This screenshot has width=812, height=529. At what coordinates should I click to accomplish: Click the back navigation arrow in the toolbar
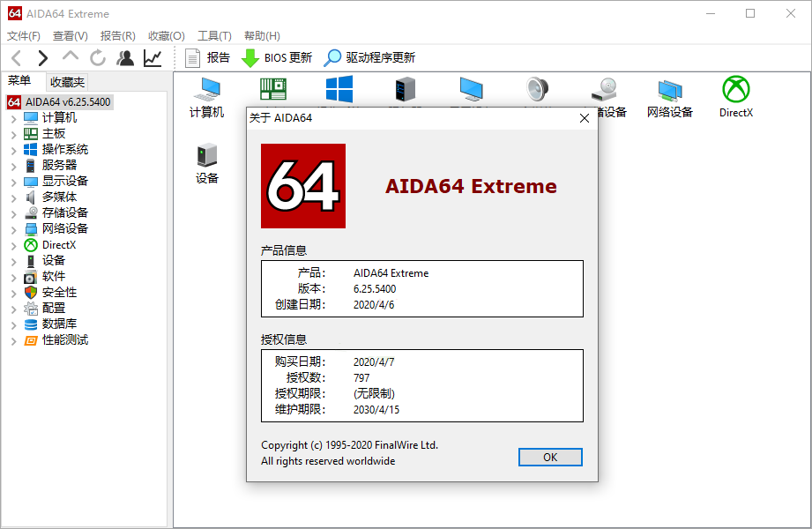click(15, 58)
